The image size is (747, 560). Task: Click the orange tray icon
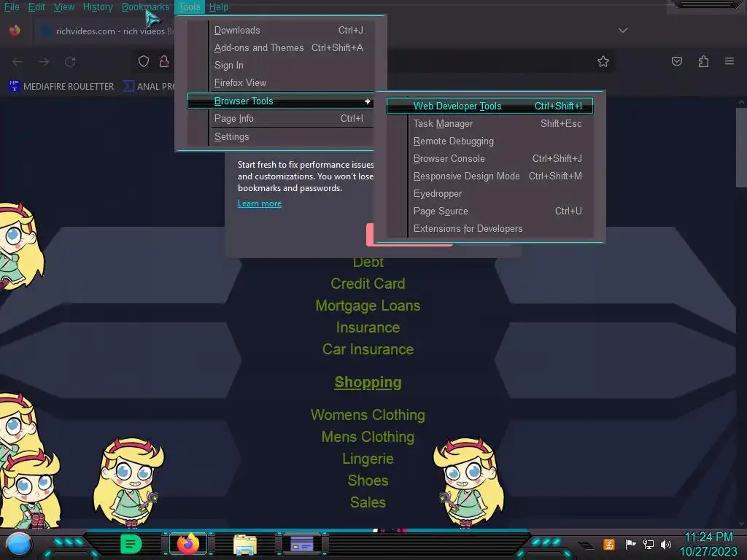pyautogui.click(x=609, y=544)
